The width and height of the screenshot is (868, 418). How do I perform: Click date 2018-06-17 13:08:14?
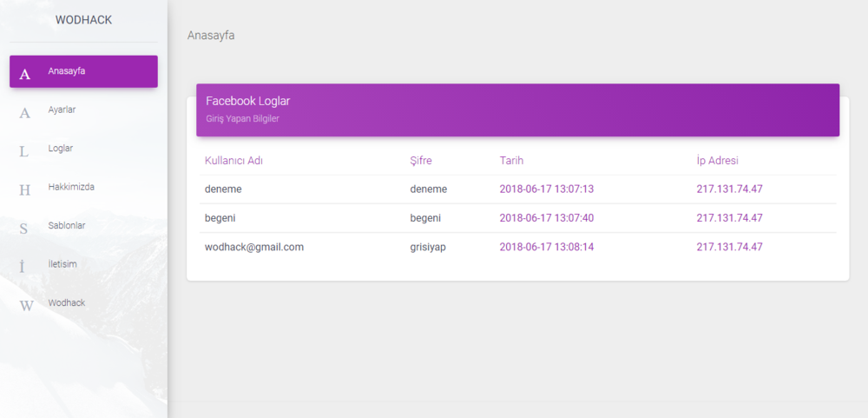click(546, 247)
